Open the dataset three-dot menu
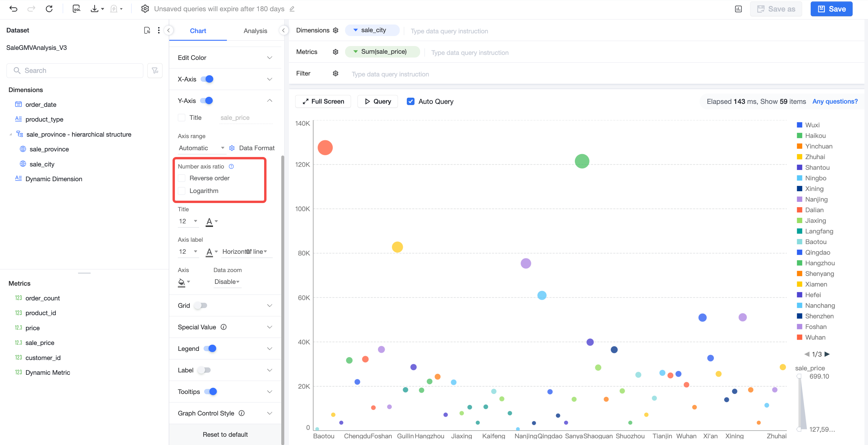Image resolution: width=868 pixels, height=445 pixels. coord(159,30)
